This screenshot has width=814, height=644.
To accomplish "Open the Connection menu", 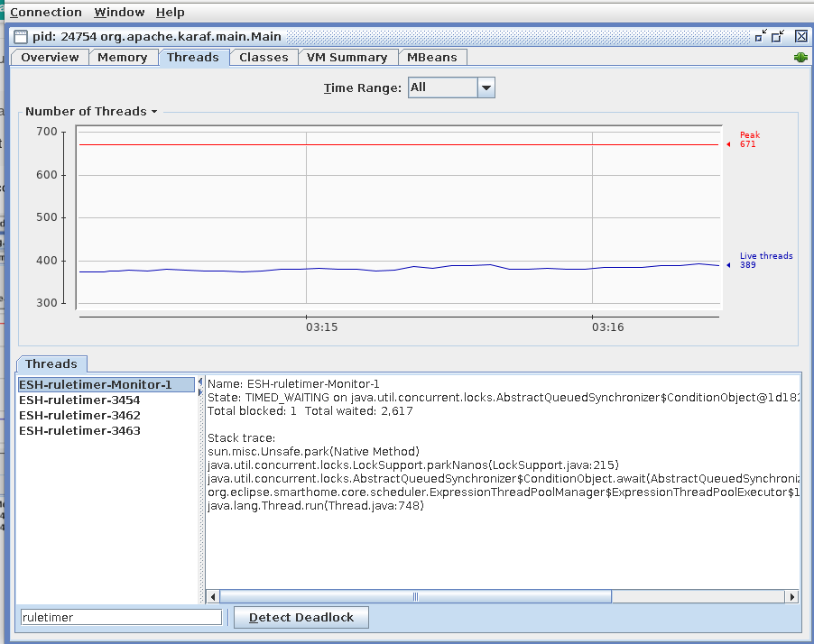I will 46,13.
